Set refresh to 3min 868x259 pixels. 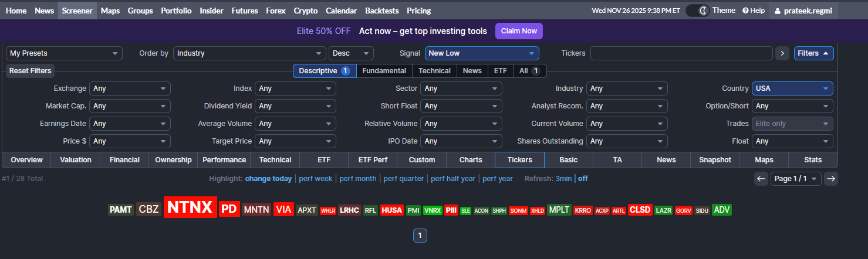pos(565,179)
